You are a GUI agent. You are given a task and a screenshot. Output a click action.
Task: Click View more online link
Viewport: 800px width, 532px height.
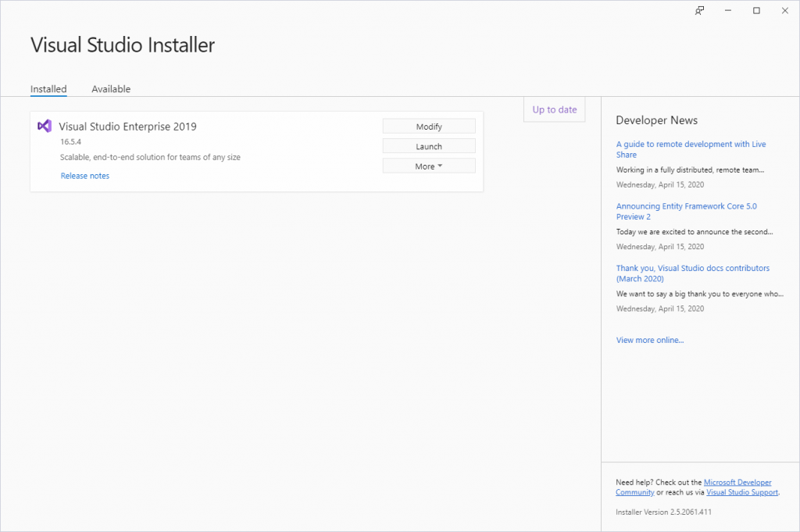[x=650, y=341]
